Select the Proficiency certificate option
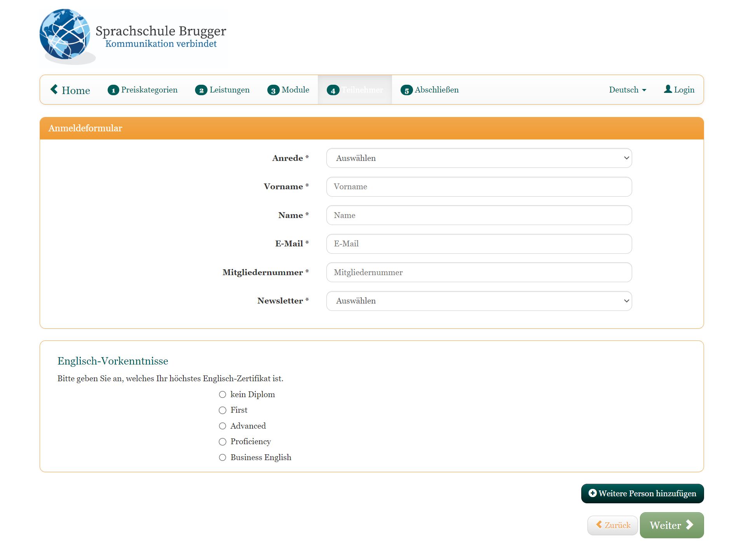The width and height of the screenshot is (746, 560). [x=223, y=441]
